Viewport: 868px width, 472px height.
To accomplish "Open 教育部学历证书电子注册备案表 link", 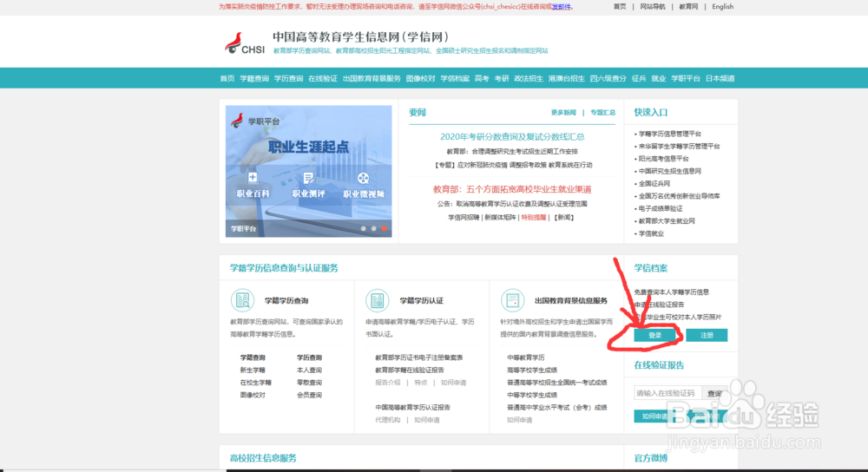I will pyautogui.click(x=419, y=358).
